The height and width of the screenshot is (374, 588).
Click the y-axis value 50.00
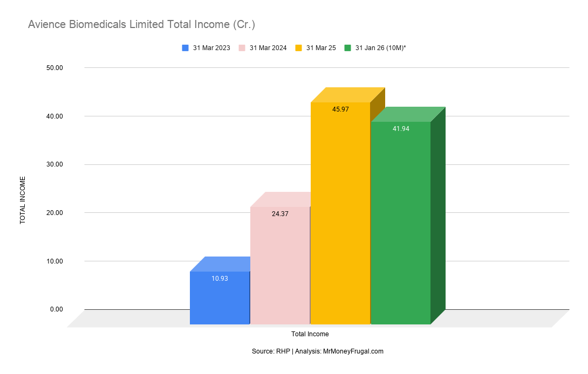[x=54, y=68]
